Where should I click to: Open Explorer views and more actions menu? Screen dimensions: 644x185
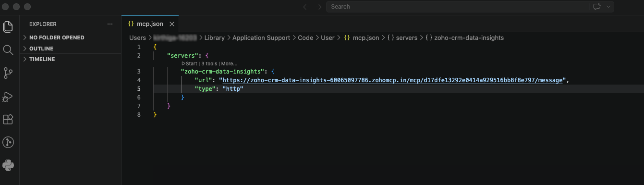[110, 24]
